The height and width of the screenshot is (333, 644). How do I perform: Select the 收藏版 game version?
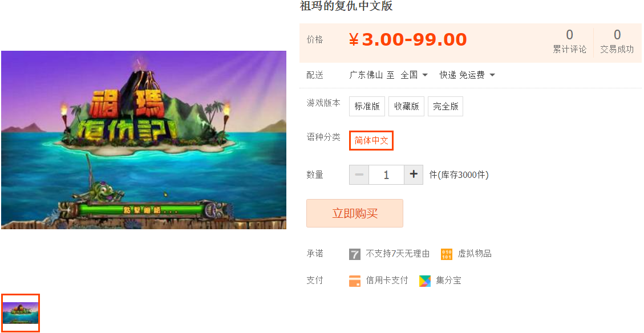(406, 107)
